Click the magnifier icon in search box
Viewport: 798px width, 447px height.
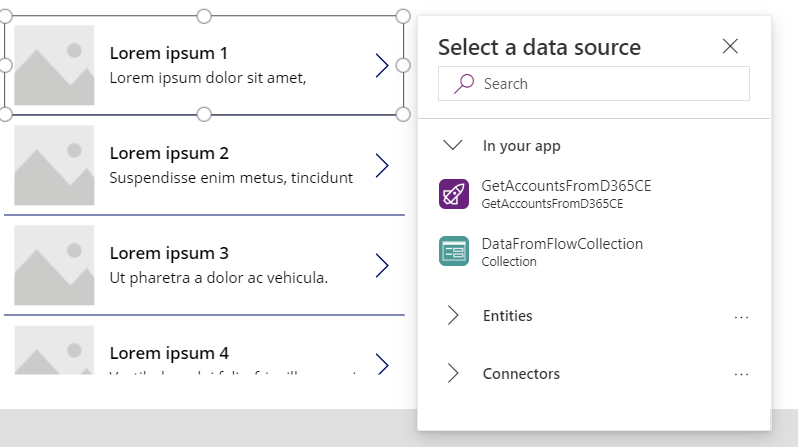464,83
